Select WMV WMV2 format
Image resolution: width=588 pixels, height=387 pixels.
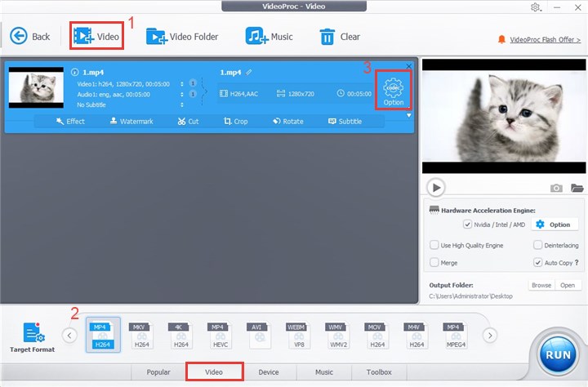338,335
